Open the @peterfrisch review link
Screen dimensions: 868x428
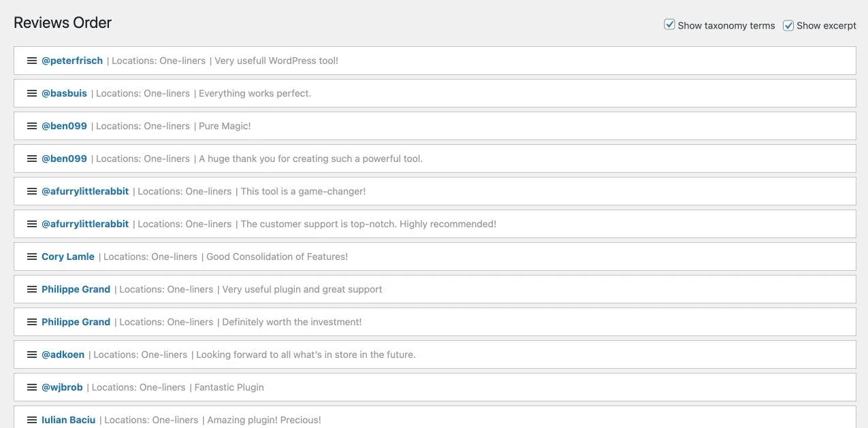(72, 61)
